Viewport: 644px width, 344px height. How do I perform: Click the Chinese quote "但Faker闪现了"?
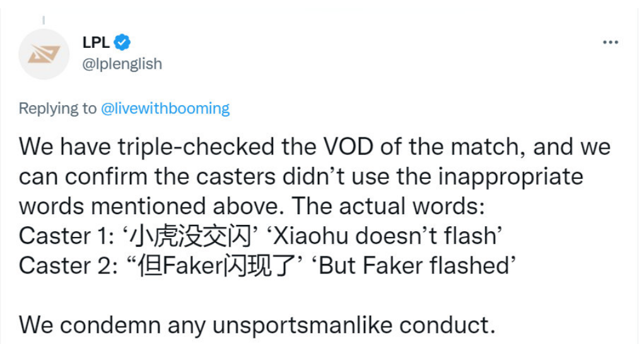click(212, 266)
